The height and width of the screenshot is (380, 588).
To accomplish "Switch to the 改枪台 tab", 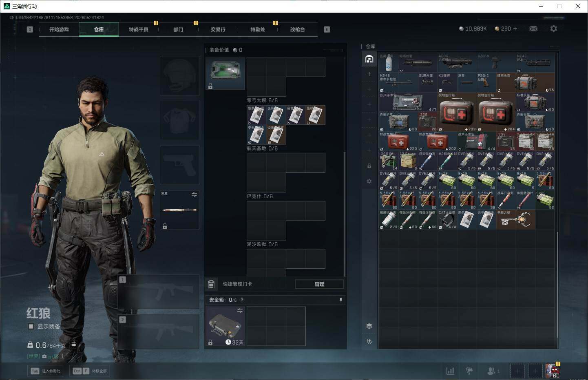I will pos(297,29).
